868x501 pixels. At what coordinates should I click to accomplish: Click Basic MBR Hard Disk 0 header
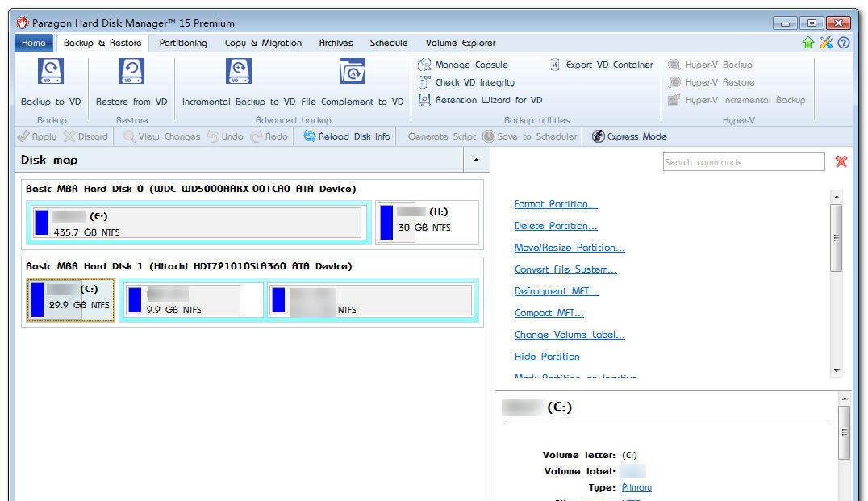point(191,189)
